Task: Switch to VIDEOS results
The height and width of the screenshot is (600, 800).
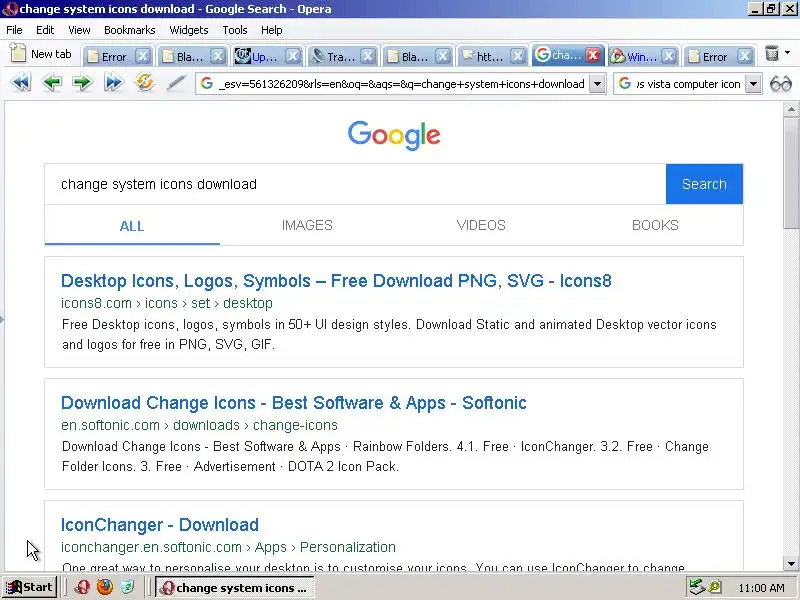Action: coord(481,226)
